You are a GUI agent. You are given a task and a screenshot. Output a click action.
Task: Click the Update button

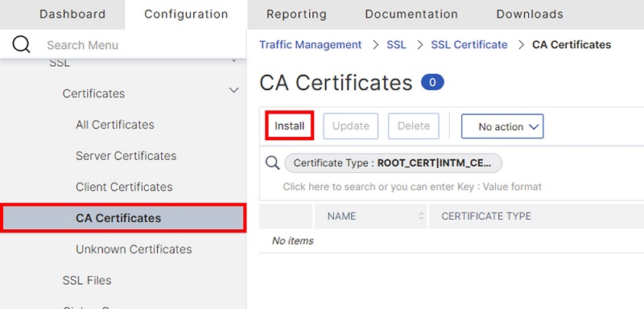[350, 126]
